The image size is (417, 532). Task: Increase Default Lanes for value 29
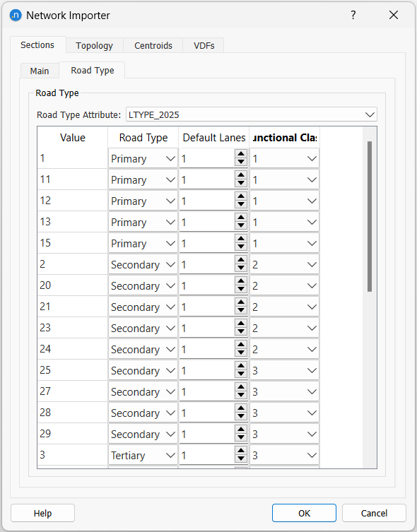pyautogui.click(x=241, y=430)
